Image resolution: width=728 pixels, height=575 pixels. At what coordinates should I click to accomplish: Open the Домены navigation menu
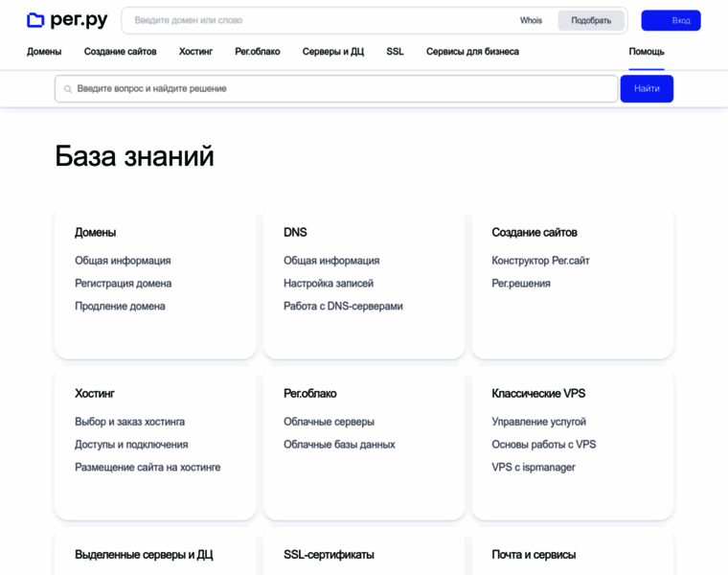click(x=44, y=52)
